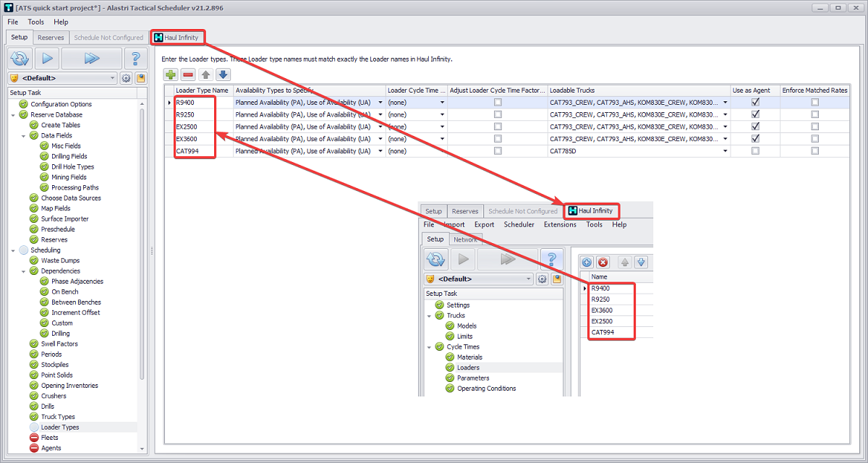
Task: Open the Scheduler menu in the inset screenshot
Action: [519, 224]
